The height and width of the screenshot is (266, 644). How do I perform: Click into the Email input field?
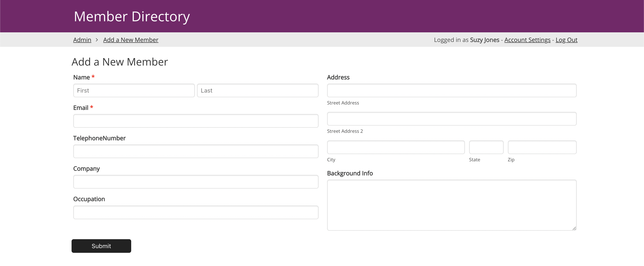click(195, 121)
